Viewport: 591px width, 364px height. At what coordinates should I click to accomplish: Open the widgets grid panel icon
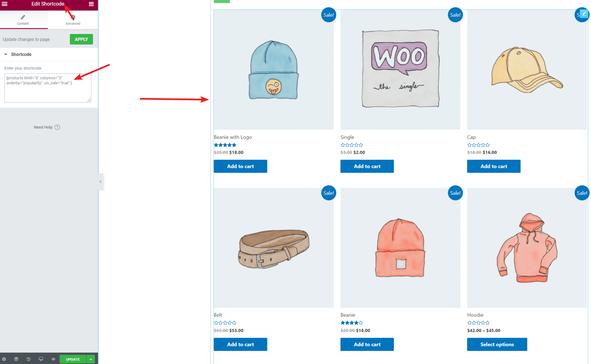[x=91, y=4]
